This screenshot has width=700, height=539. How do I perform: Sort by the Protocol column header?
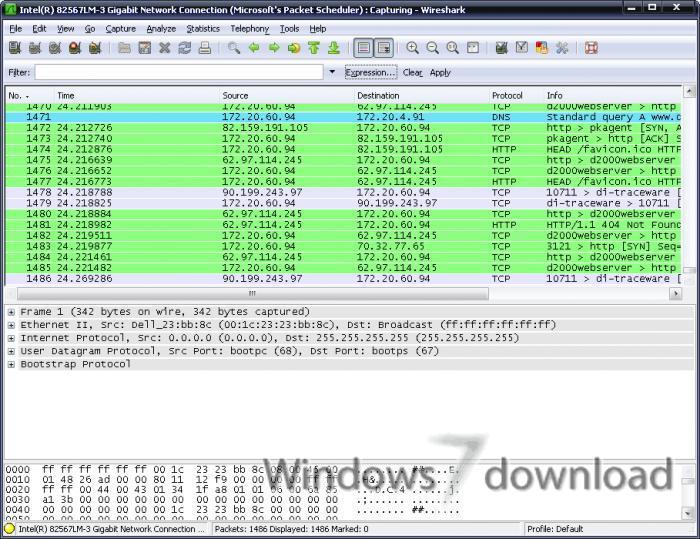tap(517, 96)
